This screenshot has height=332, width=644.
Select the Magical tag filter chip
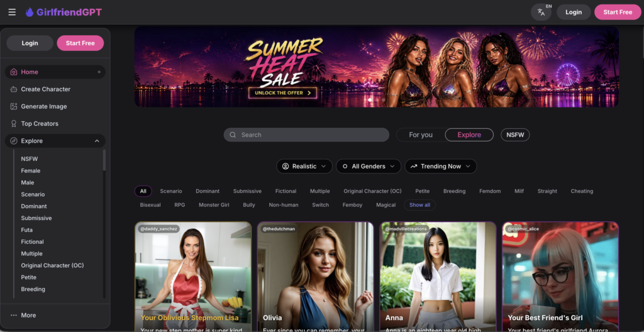tap(386, 204)
